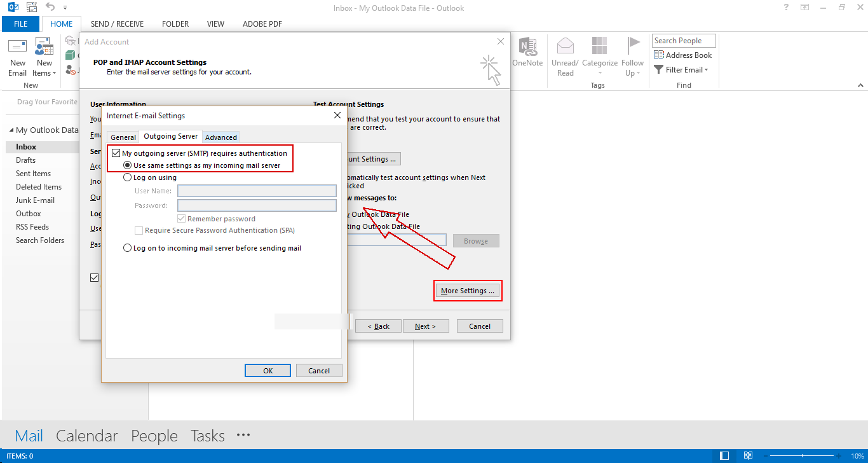Select the General tab in E-mail Settings

tap(123, 137)
